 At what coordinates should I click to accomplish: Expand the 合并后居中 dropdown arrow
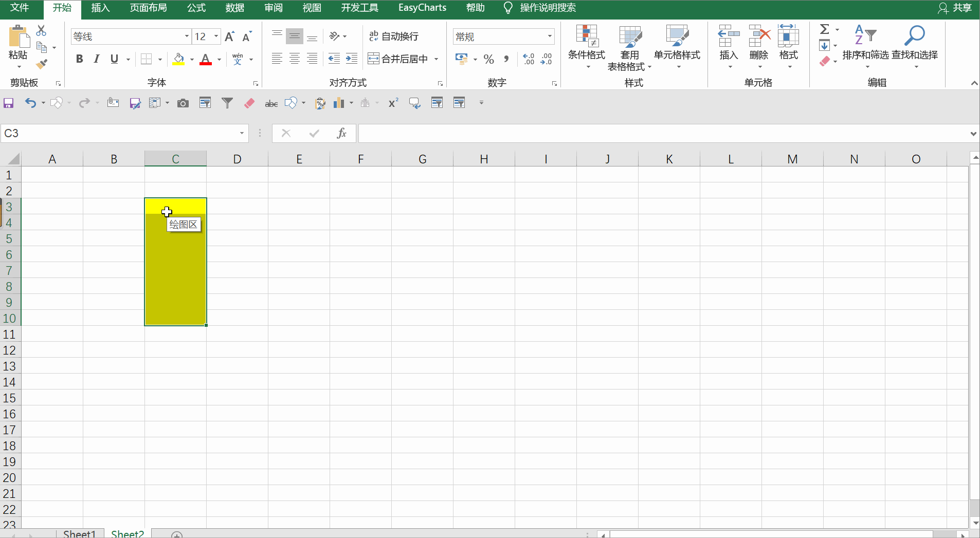tap(437, 59)
